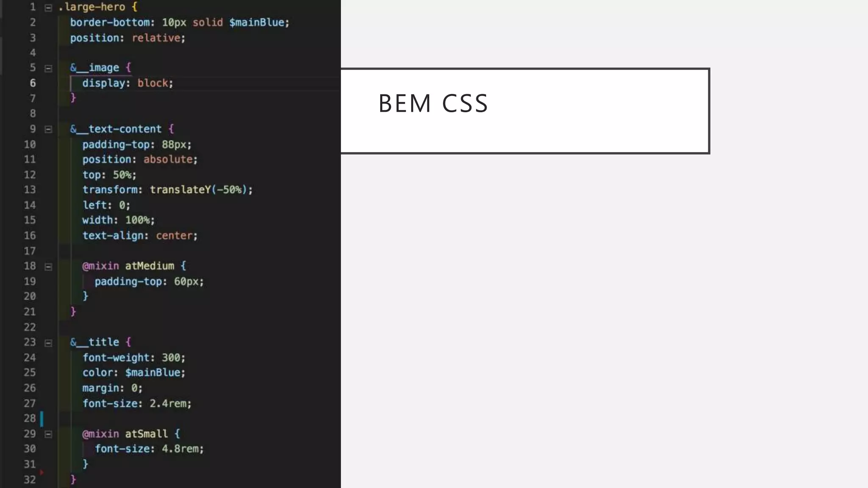
Task: Collapse the @mixin atSmall fold on line 29
Action: click(48, 434)
